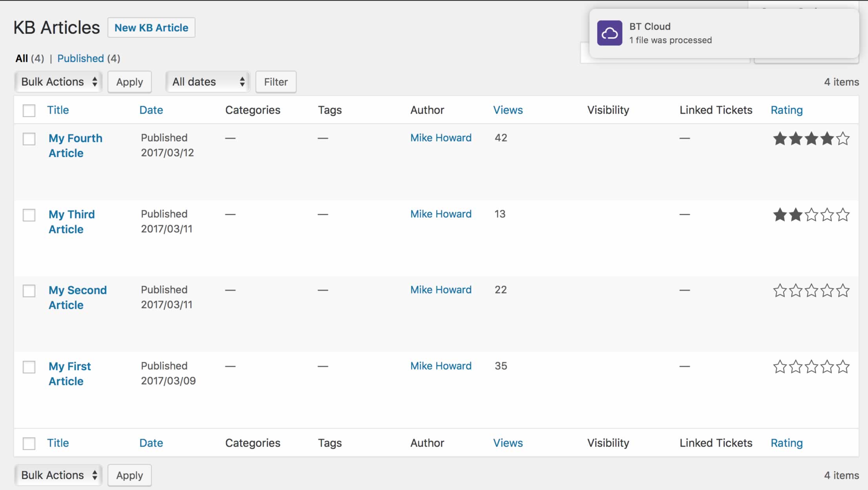Open the top Bulk Actions dropdown

pos(58,82)
